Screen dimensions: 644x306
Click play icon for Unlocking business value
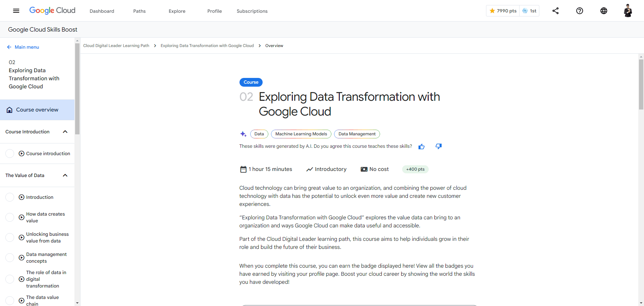tap(21, 237)
